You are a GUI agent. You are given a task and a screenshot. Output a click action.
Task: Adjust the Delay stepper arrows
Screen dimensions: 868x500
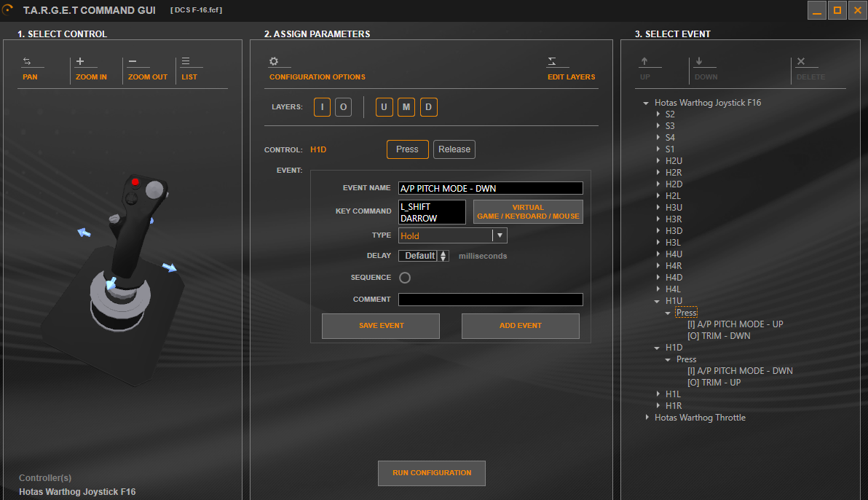point(443,256)
